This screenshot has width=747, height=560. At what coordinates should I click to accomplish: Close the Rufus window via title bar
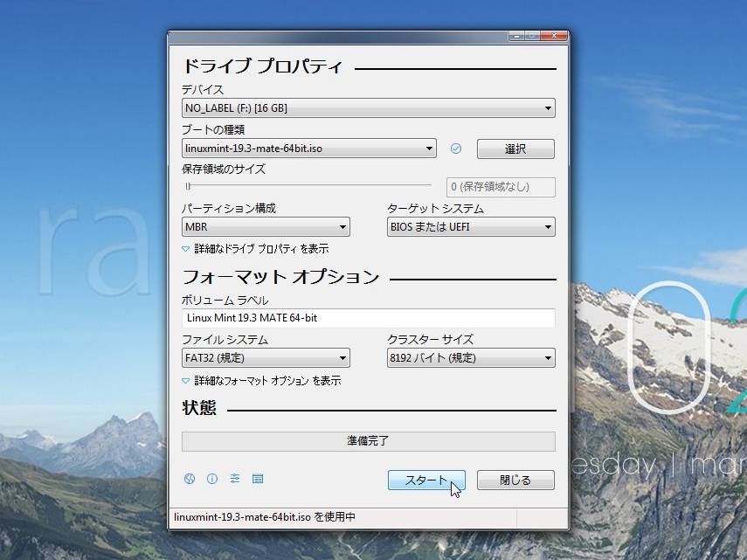(x=554, y=36)
